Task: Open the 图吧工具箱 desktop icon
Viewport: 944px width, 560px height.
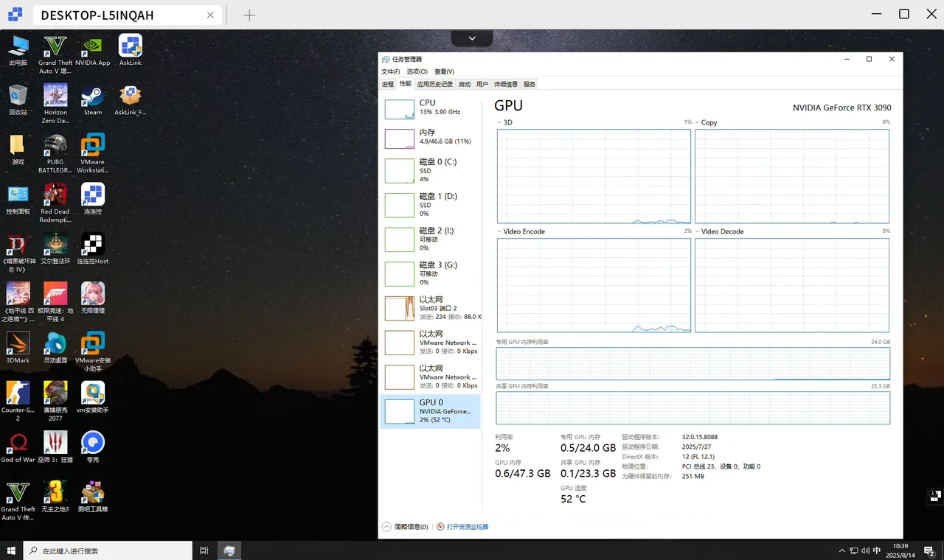Action: (93, 497)
